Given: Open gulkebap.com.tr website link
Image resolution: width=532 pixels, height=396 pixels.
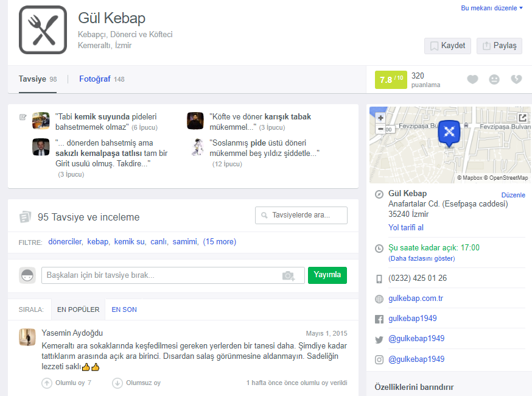Looking at the screenshot, I should click(x=416, y=299).
